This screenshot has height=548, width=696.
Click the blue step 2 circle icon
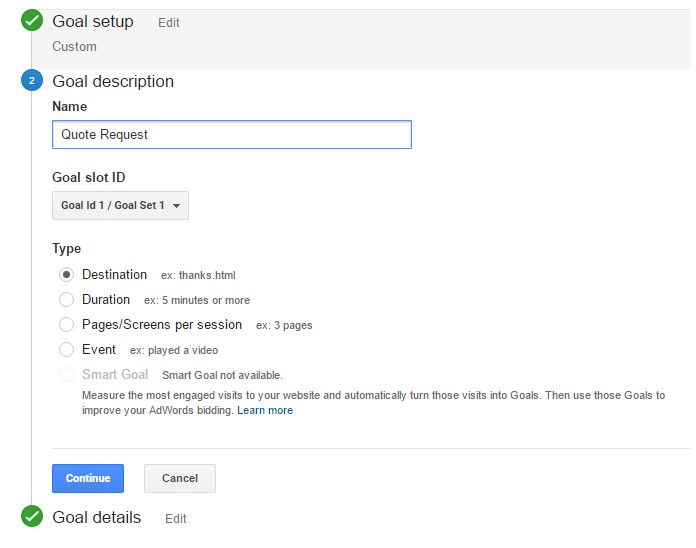[x=32, y=80]
